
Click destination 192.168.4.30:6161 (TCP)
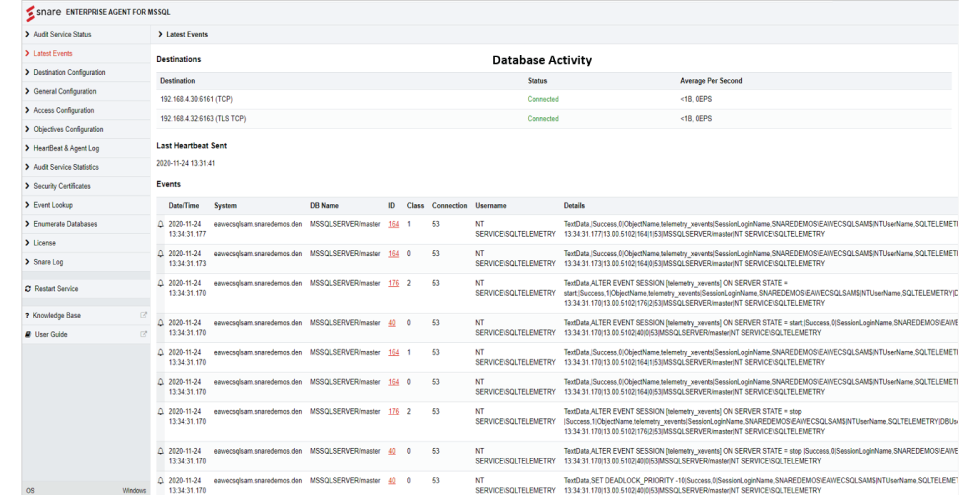[196, 99]
